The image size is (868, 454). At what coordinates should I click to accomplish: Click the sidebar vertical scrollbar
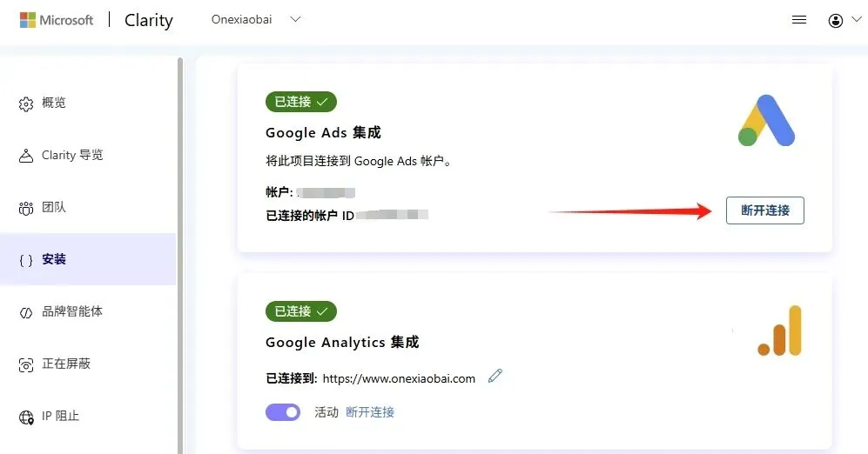(180, 255)
